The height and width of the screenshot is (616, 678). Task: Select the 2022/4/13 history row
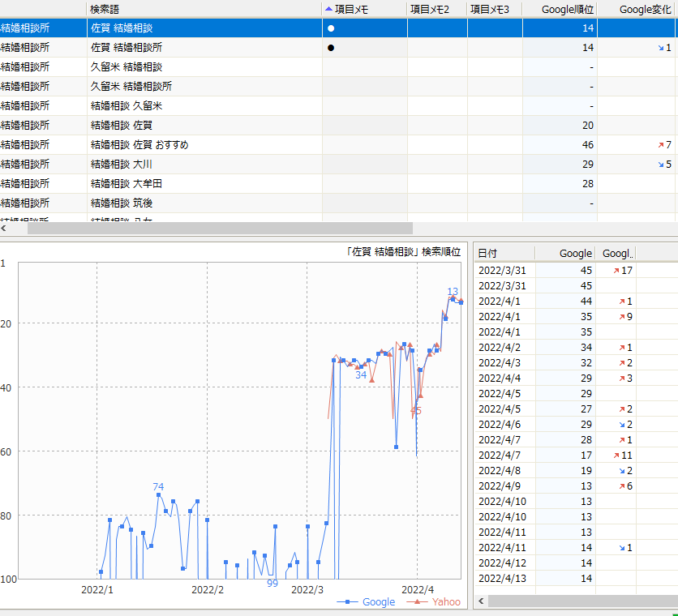[x=576, y=579]
